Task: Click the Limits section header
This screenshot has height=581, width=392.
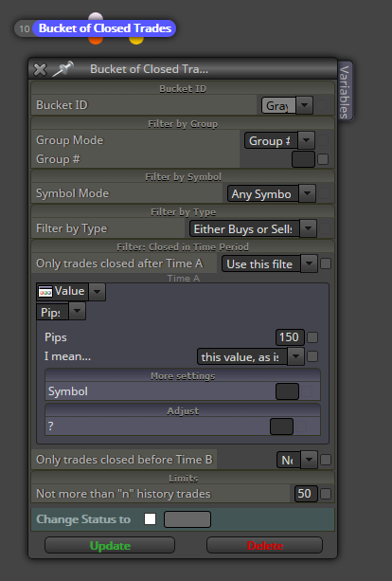Action: (184, 479)
